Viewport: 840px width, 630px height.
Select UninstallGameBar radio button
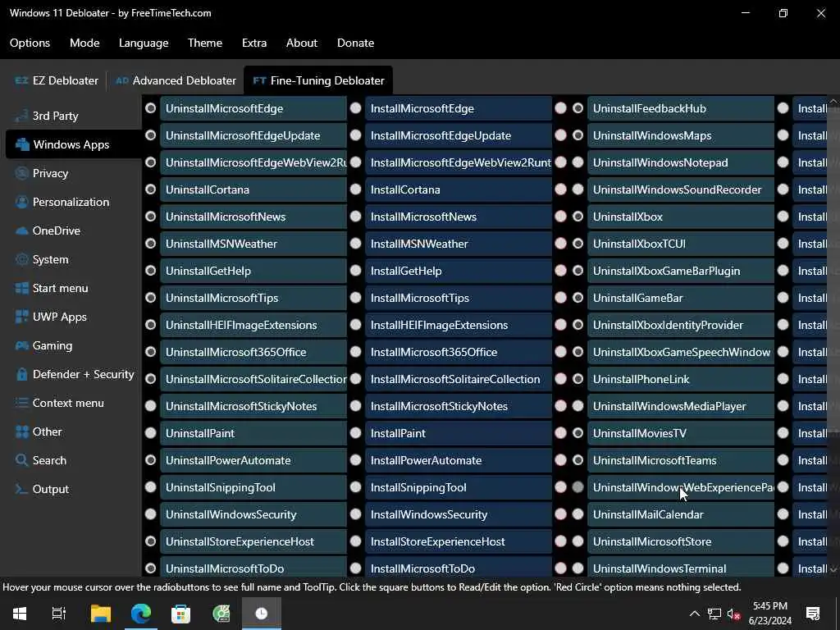coord(577,298)
